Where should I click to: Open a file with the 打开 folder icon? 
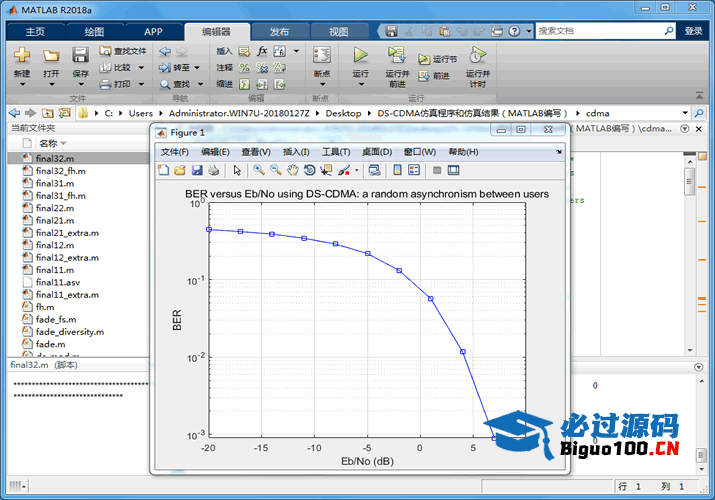[x=51, y=56]
